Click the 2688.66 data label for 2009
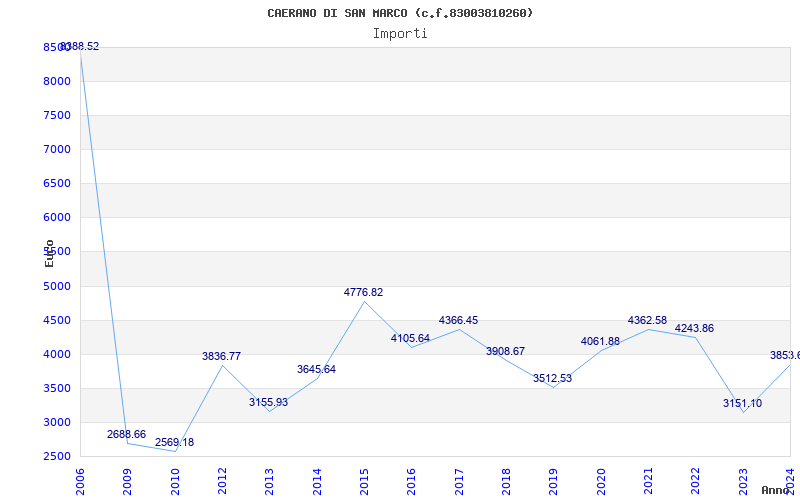The height and width of the screenshot is (500, 800). tap(127, 435)
